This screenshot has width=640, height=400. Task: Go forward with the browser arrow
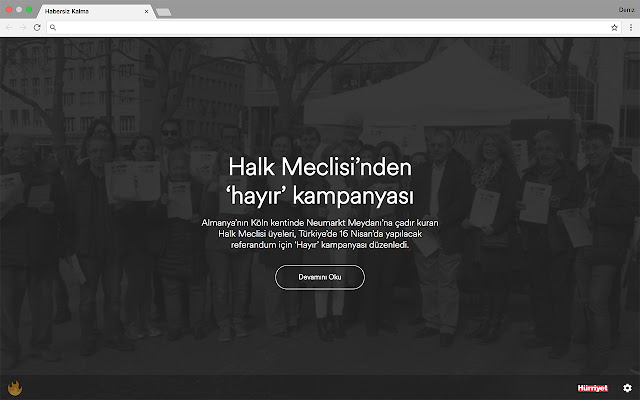[23, 27]
